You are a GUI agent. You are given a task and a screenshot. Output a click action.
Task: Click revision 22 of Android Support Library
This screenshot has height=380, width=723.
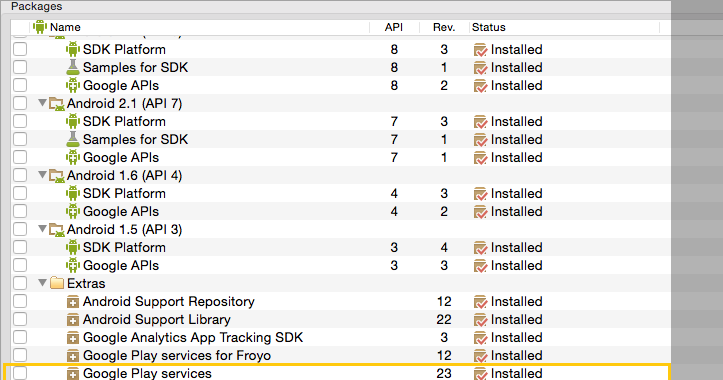point(444,320)
